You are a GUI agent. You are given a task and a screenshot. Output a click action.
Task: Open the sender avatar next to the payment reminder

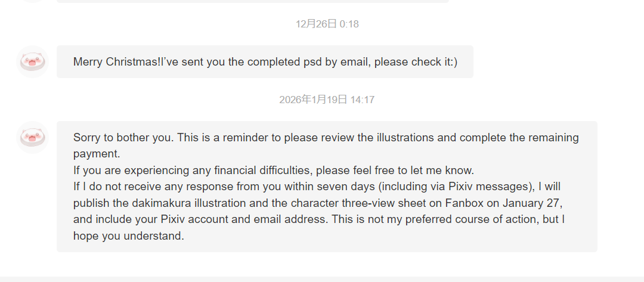(x=32, y=137)
